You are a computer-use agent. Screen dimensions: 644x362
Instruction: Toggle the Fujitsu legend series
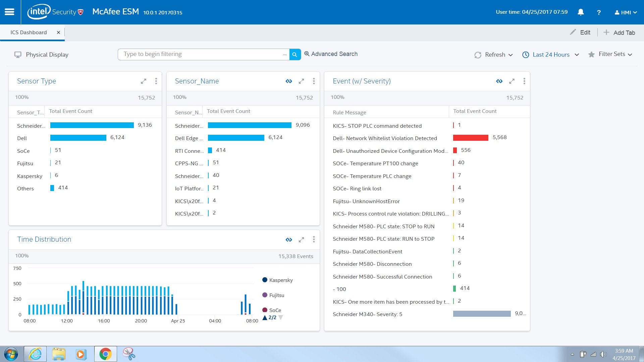coord(273,295)
